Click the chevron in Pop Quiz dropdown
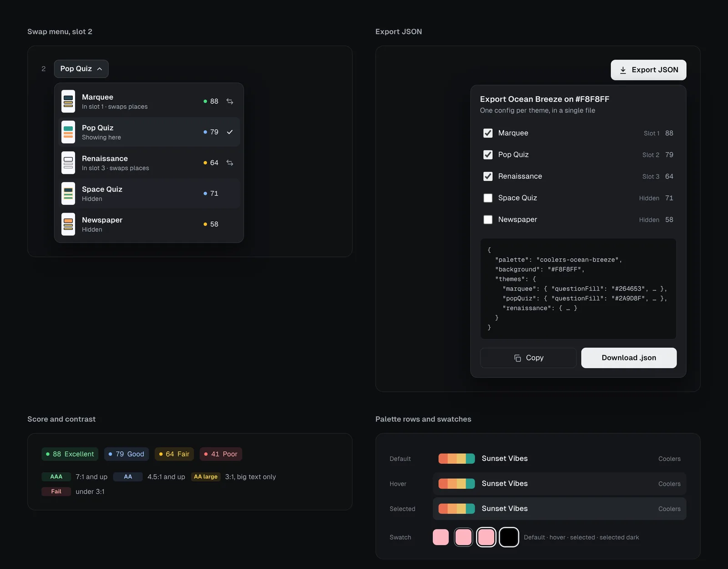Screen dimensions: 728x569 (100, 69)
